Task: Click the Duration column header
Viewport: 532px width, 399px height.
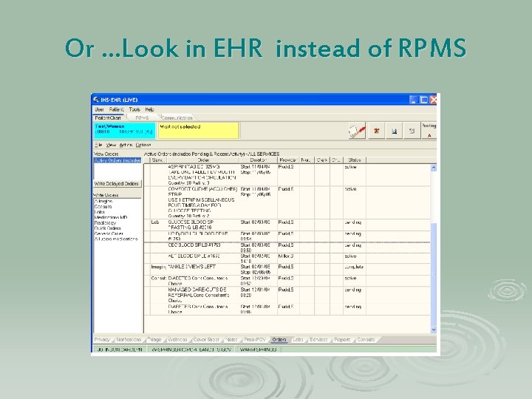Action: coord(258,160)
